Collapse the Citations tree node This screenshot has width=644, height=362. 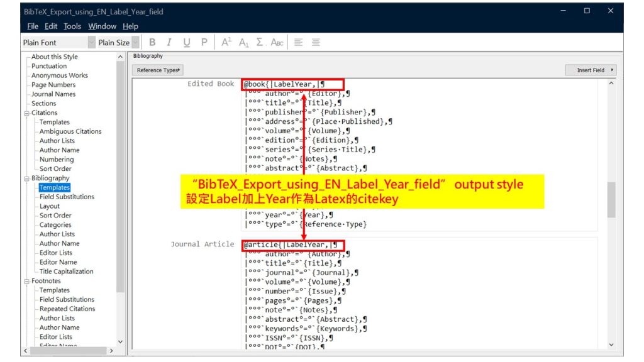pos(26,113)
